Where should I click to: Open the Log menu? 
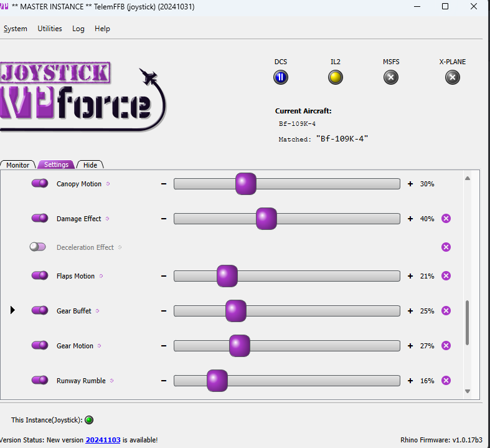point(78,29)
